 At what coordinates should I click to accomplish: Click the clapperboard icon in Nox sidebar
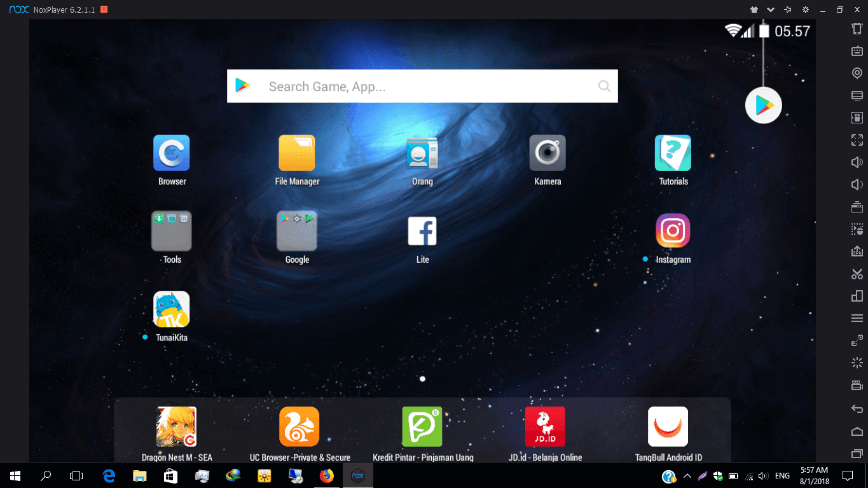tap(857, 207)
